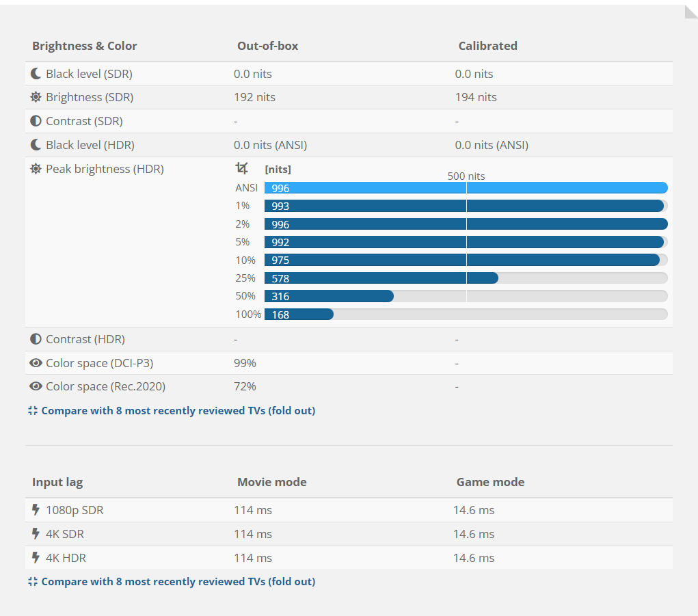Click the Out-of-box column header
The height and width of the screenshot is (616, 698).
(x=267, y=46)
